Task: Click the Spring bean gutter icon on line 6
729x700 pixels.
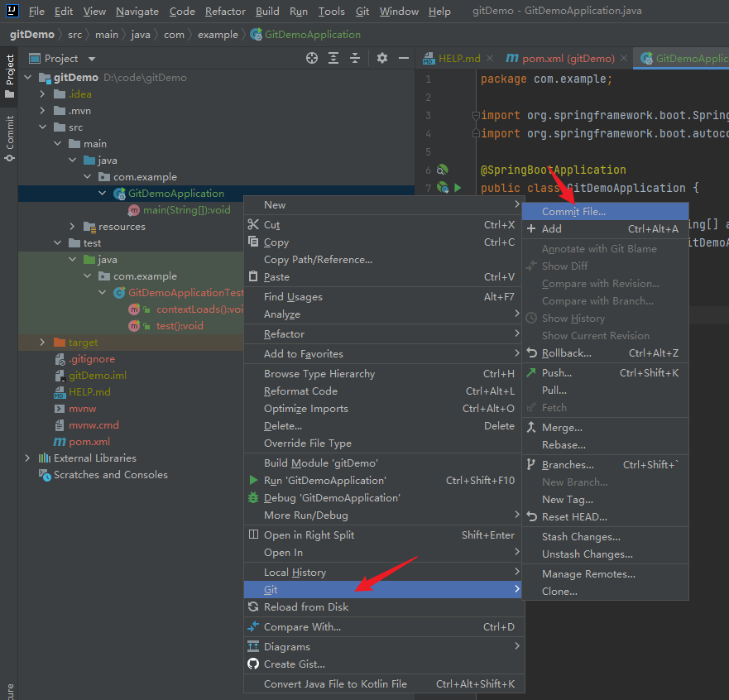Action: pyautogui.click(x=442, y=170)
